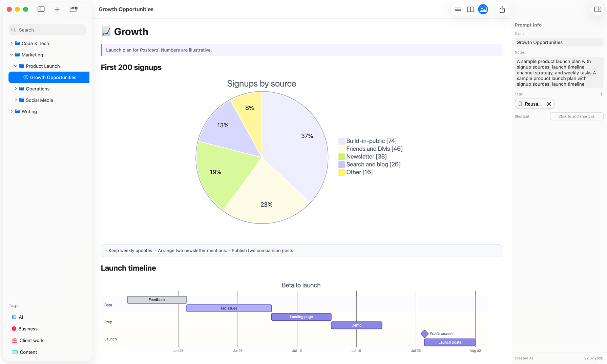
Task: Expand the Operations folder chevron
Action: point(16,89)
